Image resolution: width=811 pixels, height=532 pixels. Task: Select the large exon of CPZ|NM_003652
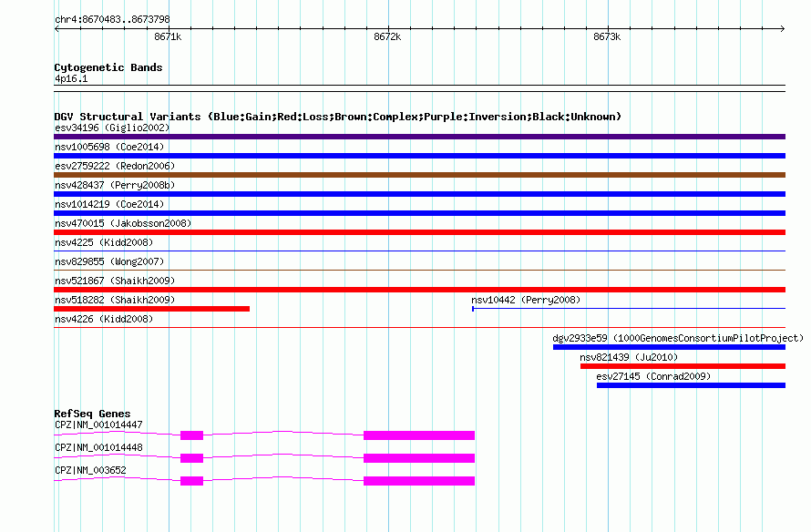[419, 481]
